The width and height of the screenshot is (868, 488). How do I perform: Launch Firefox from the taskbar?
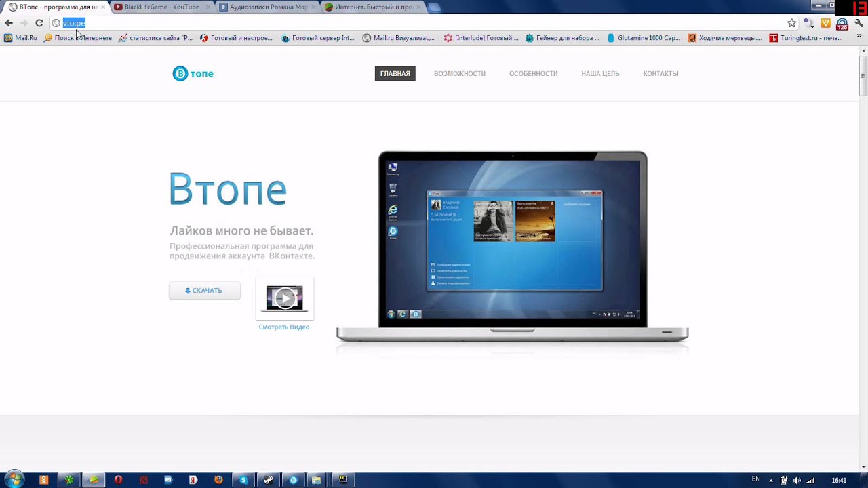click(x=218, y=480)
